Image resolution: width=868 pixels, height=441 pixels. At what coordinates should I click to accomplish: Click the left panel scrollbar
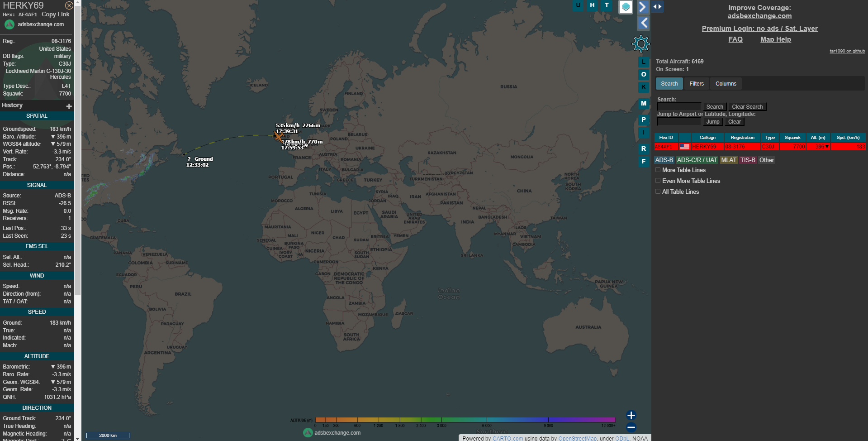pyautogui.click(x=77, y=149)
